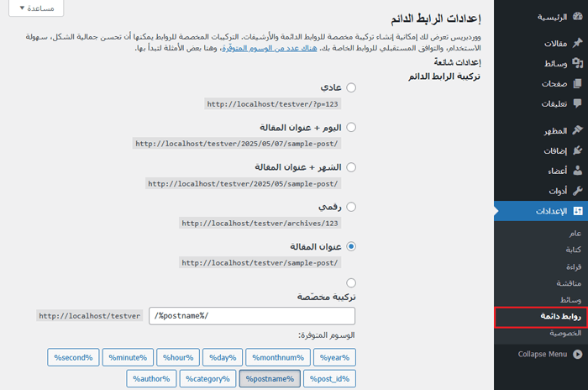This screenshot has width=588, height=390.
Task: Click the settings sliders icon beside الإعدادات
Action: tap(578, 211)
